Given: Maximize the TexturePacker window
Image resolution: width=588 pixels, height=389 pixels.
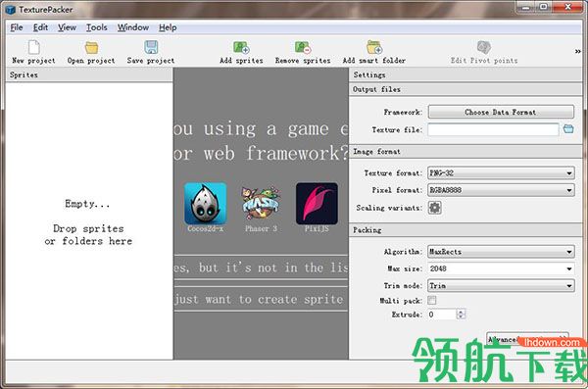Looking at the screenshot, I should [543, 8].
